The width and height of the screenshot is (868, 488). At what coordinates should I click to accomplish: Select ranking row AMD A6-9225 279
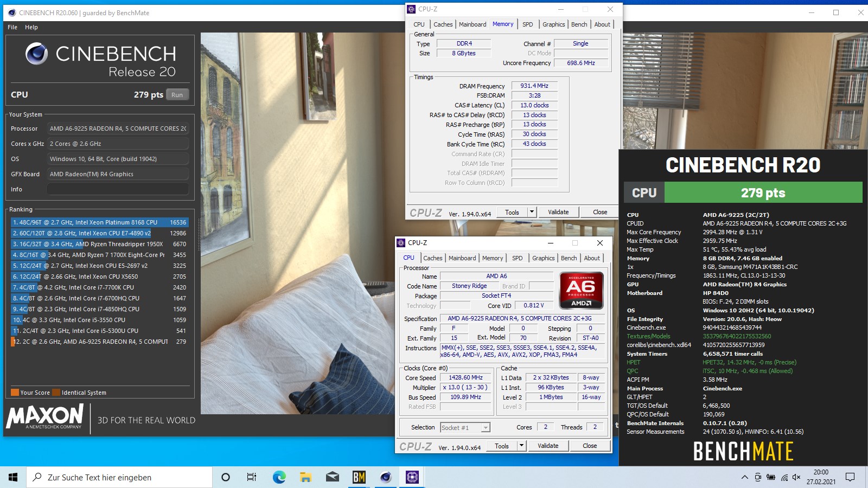pyautogui.click(x=100, y=342)
